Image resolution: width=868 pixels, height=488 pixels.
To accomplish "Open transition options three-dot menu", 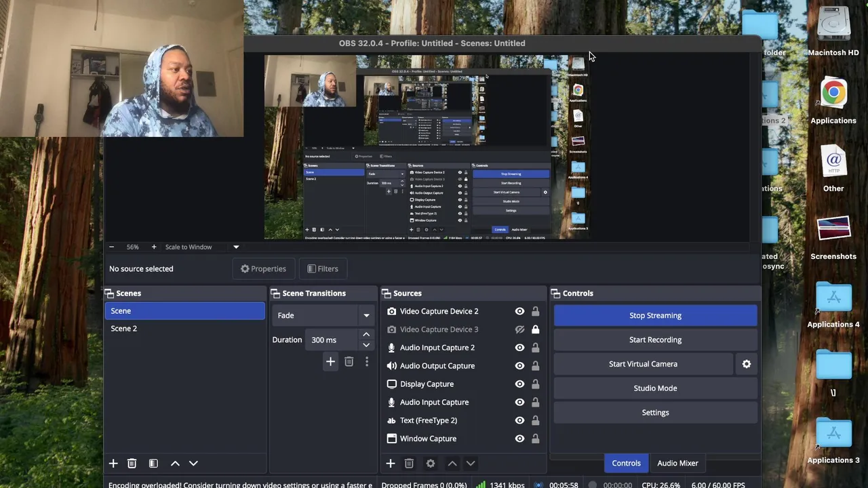I will click(x=367, y=362).
